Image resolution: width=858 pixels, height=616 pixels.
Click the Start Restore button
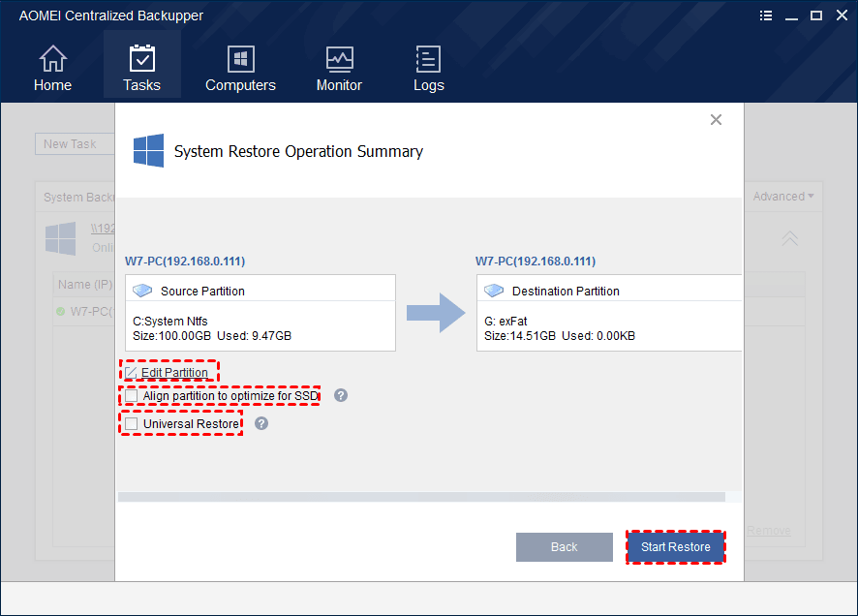(676, 547)
